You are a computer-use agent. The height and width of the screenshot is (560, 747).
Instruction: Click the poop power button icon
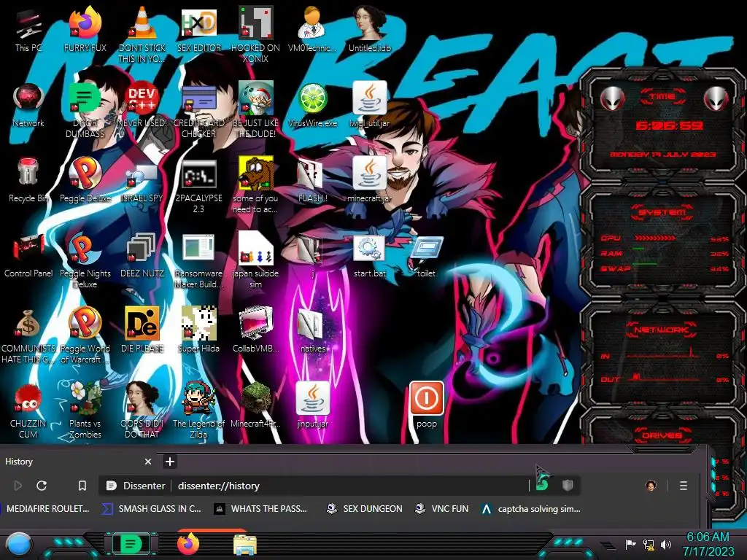click(426, 405)
